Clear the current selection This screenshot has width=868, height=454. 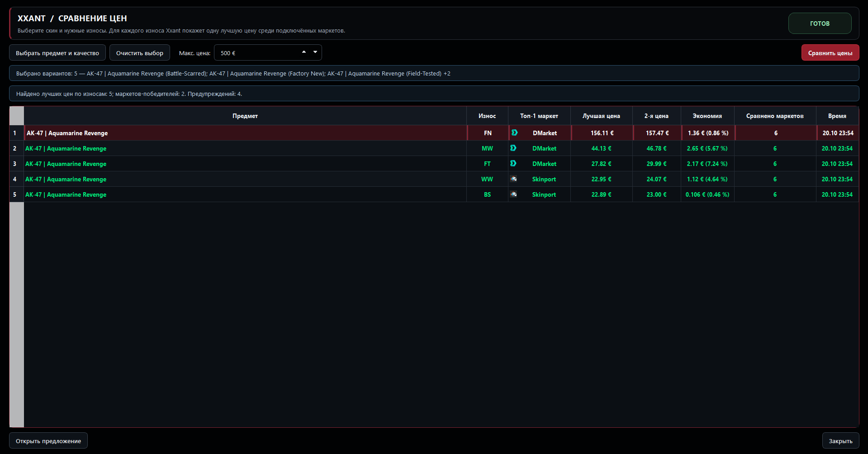140,53
